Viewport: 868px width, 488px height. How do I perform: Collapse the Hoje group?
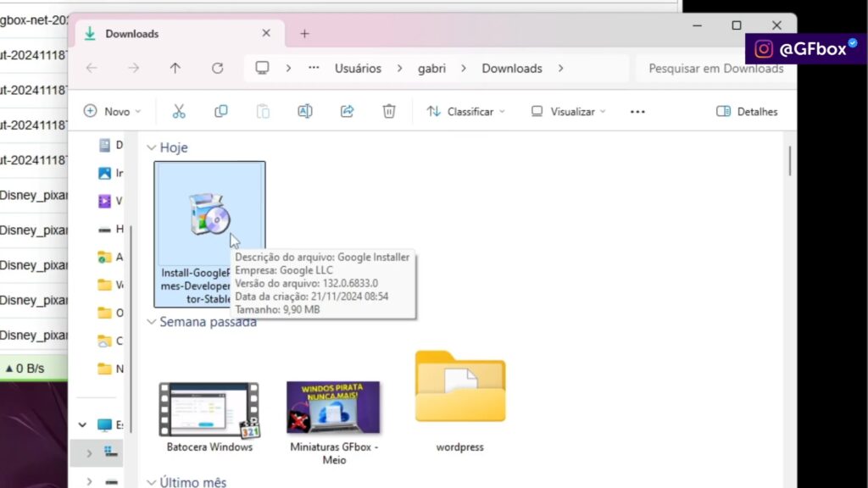151,147
